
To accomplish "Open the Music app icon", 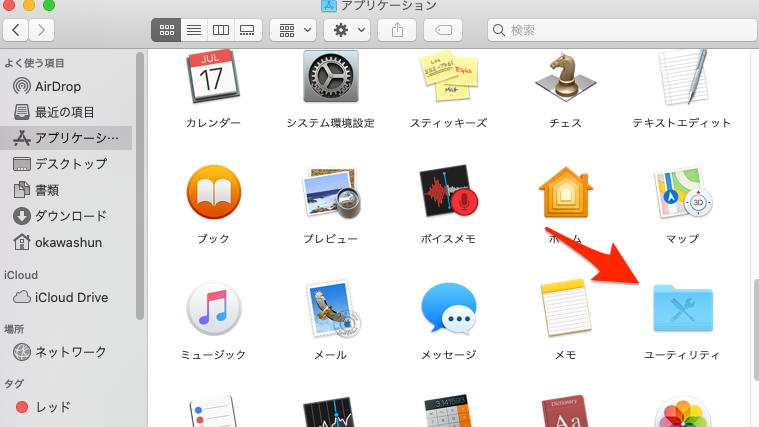I will [x=213, y=308].
